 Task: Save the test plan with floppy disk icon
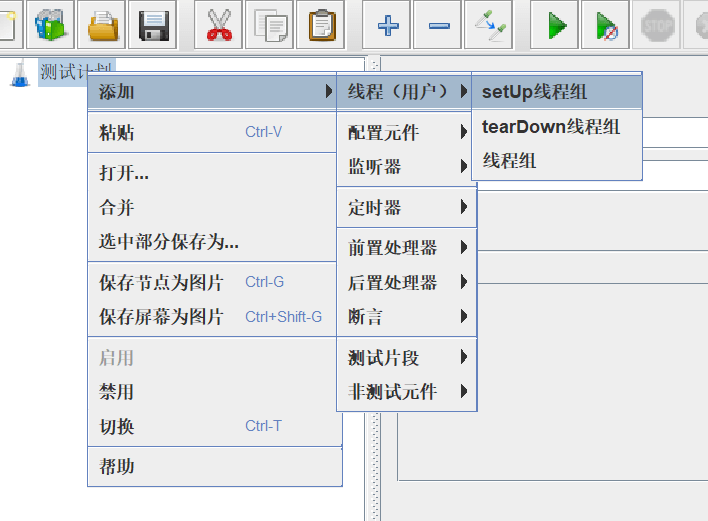(x=152, y=25)
